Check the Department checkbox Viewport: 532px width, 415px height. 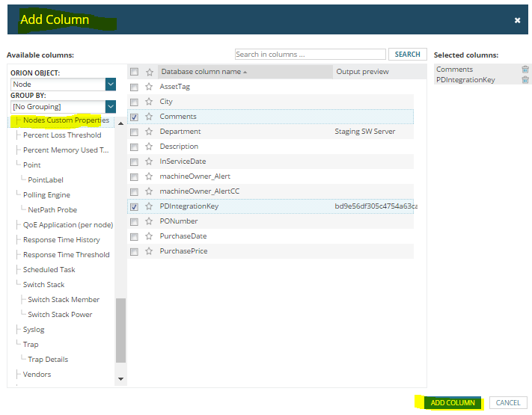[135, 132]
